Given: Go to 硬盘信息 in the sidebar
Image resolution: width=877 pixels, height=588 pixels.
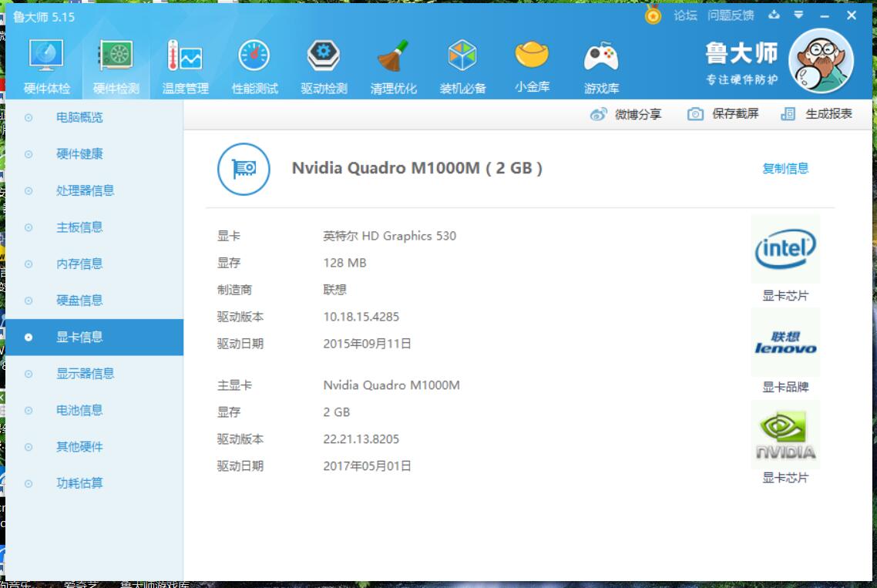Looking at the screenshot, I should pos(79,301).
